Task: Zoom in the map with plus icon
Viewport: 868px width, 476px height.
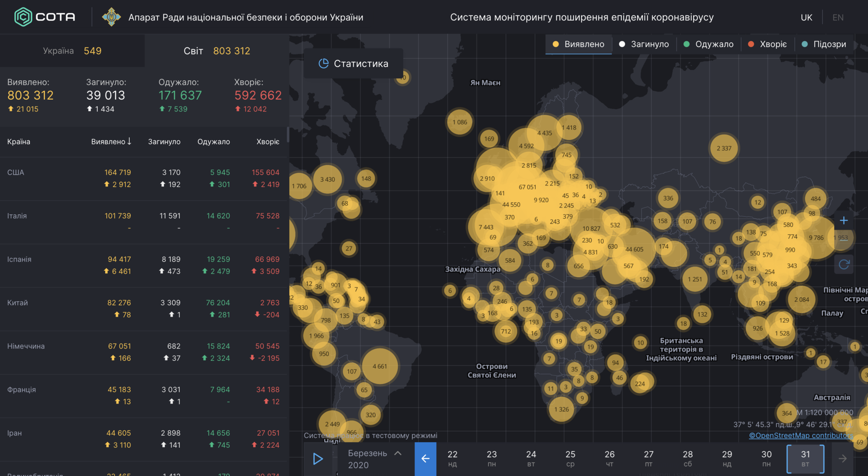Action: [x=844, y=220]
